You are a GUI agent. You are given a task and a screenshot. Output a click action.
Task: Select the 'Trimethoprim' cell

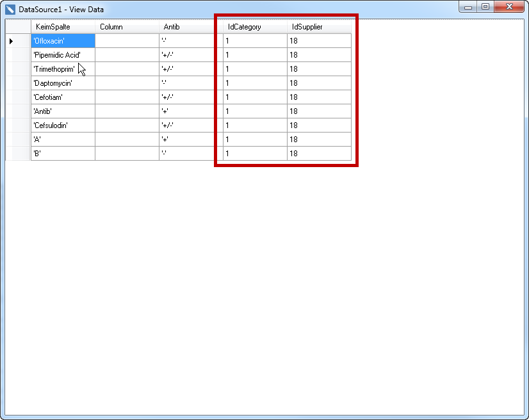[x=63, y=69]
